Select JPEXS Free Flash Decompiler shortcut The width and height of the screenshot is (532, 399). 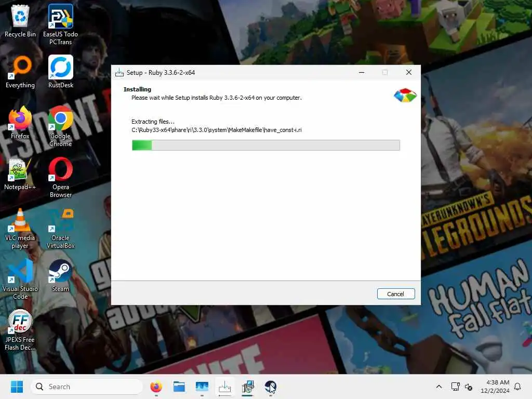click(x=20, y=330)
